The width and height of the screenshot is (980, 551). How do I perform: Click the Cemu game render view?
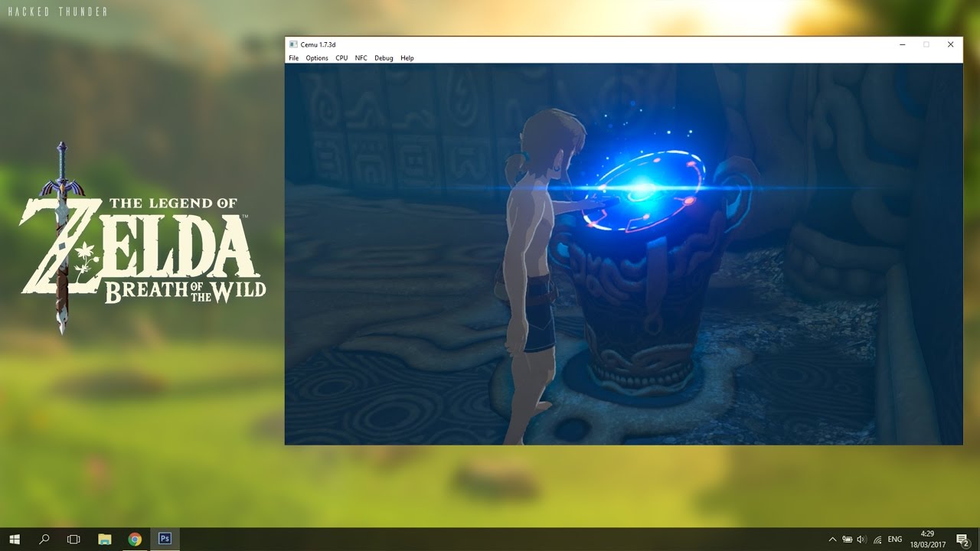[623, 254]
